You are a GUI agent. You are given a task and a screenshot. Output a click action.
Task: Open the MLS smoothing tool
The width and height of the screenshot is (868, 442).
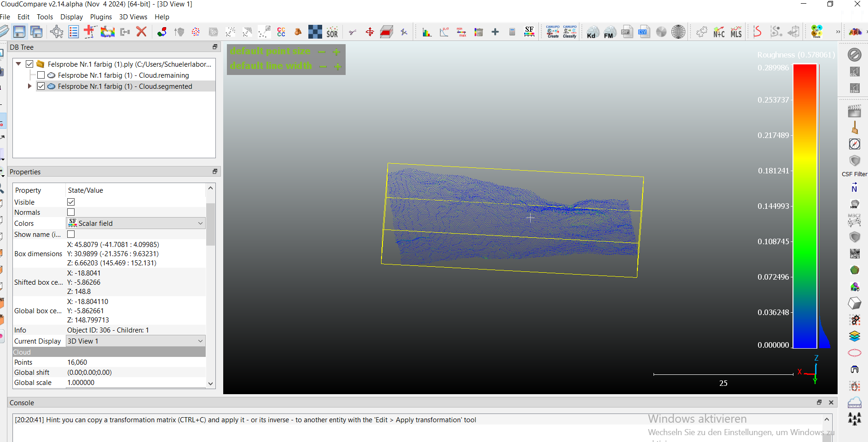pyautogui.click(x=736, y=32)
